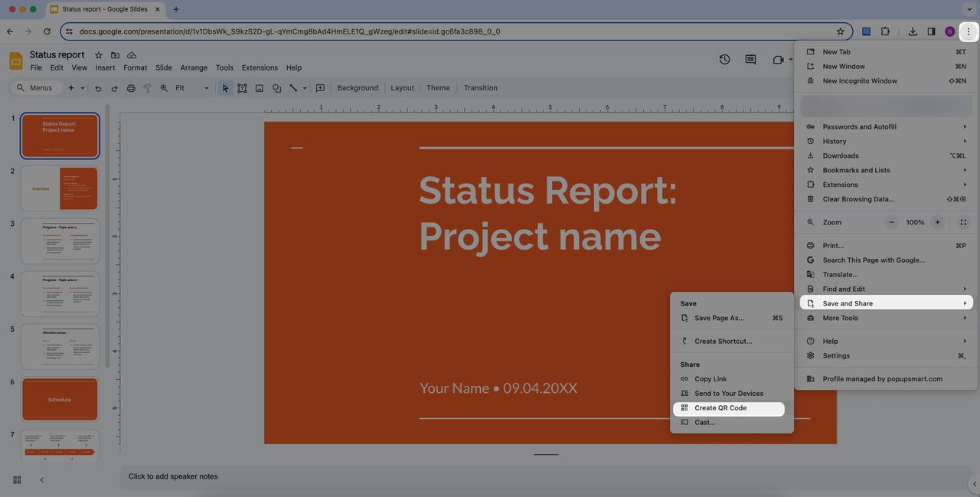Select the line tool icon
The image size is (980, 497).
coord(293,88)
